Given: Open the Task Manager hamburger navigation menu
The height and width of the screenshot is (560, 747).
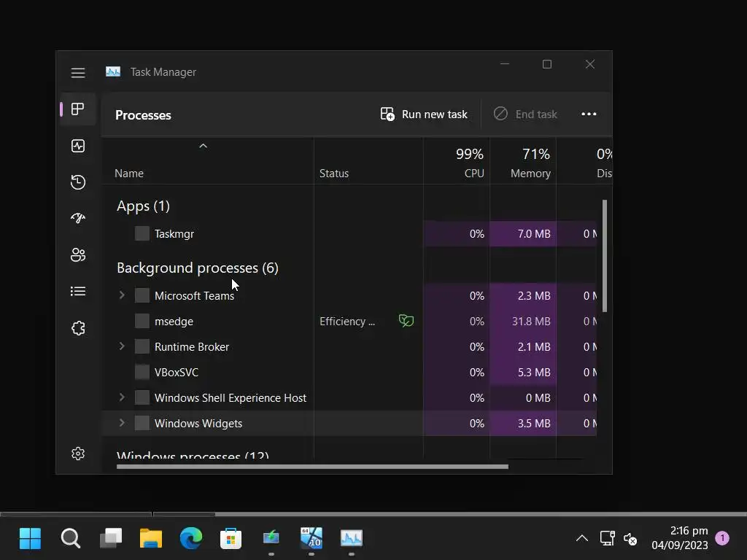Looking at the screenshot, I should (x=78, y=72).
